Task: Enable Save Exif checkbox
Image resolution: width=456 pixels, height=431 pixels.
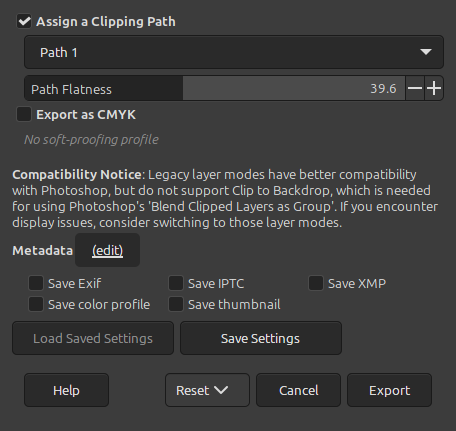Action: 36,283
